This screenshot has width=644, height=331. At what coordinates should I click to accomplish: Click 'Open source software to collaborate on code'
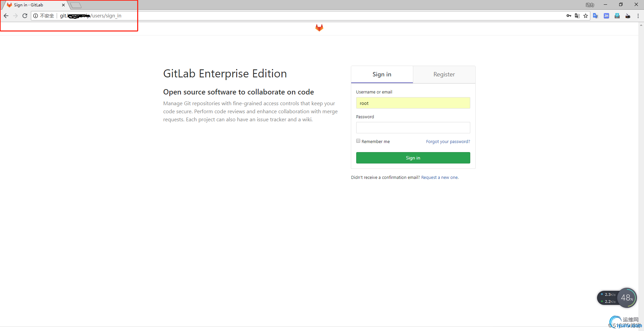click(238, 92)
